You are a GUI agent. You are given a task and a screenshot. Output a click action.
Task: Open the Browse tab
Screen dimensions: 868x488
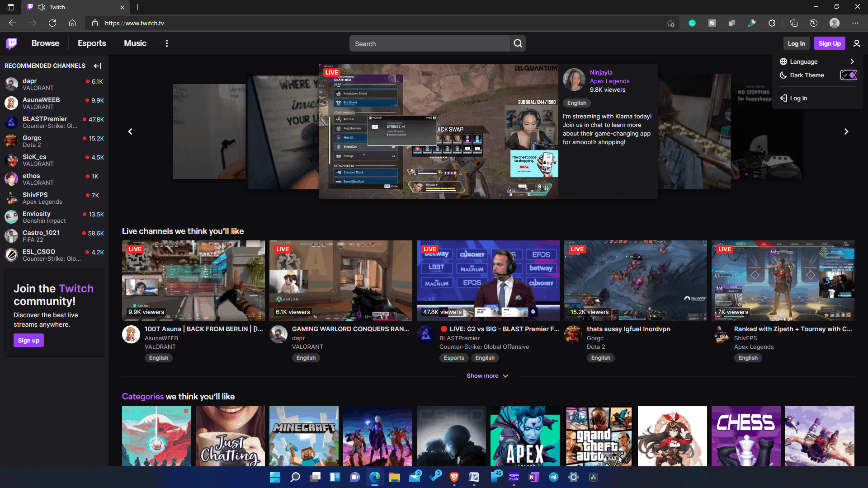click(45, 43)
